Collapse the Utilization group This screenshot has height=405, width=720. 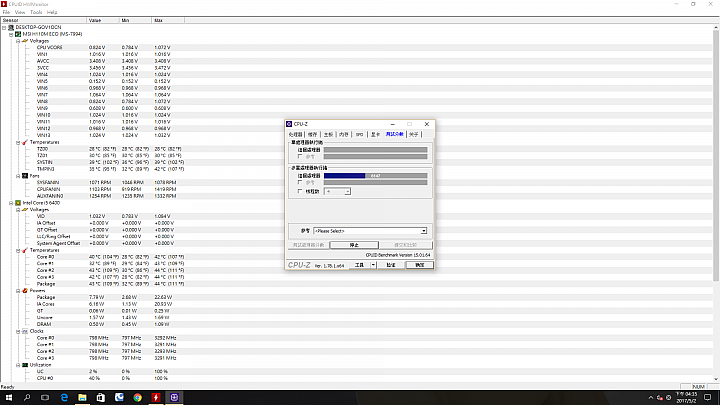(18, 365)
